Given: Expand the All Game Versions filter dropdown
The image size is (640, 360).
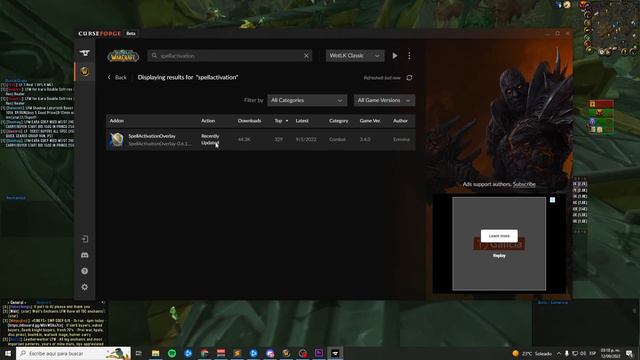Looking at the screenshot, I should tap(384, 100).
